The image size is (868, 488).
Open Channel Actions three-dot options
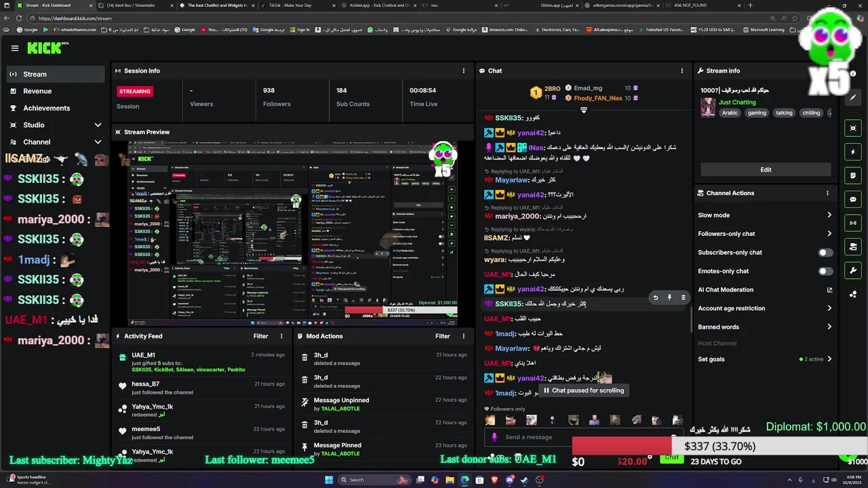827,193
